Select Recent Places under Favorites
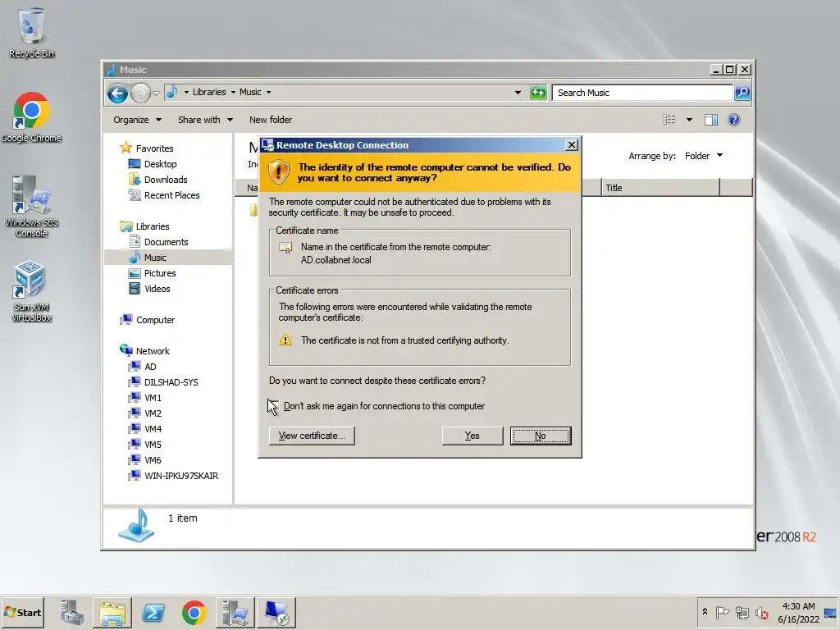840x630 pixels. tap(171, 195)
